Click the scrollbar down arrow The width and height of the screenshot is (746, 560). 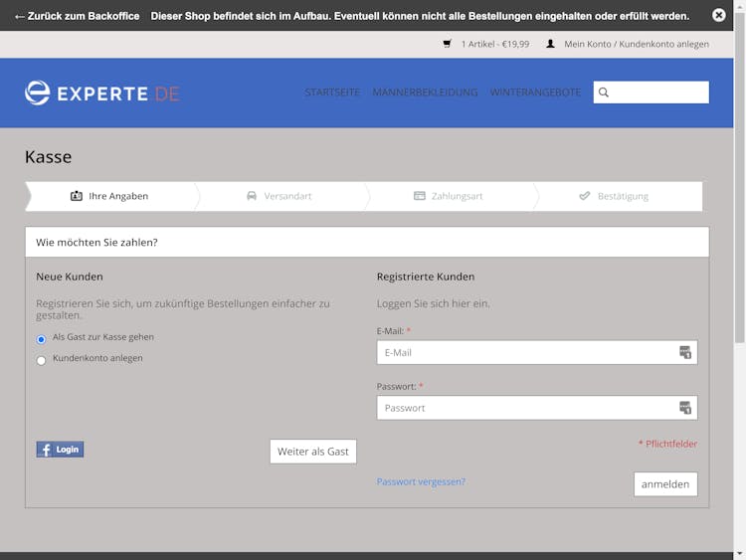pyautogui.click(x=739, y=554)
